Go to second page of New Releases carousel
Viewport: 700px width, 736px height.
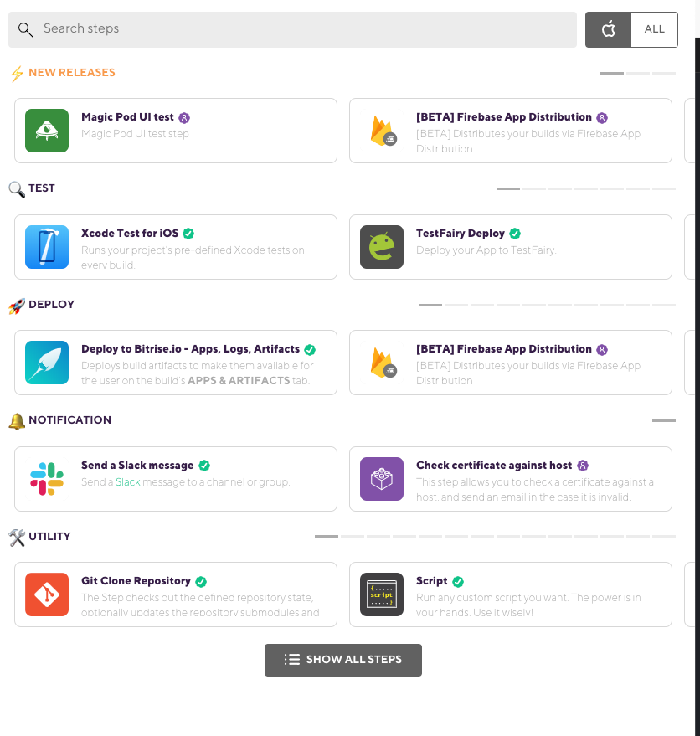[x=638, y=73]
